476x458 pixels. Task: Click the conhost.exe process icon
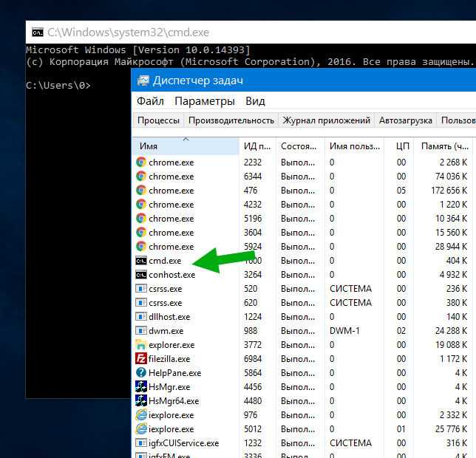tap(141, 275)
